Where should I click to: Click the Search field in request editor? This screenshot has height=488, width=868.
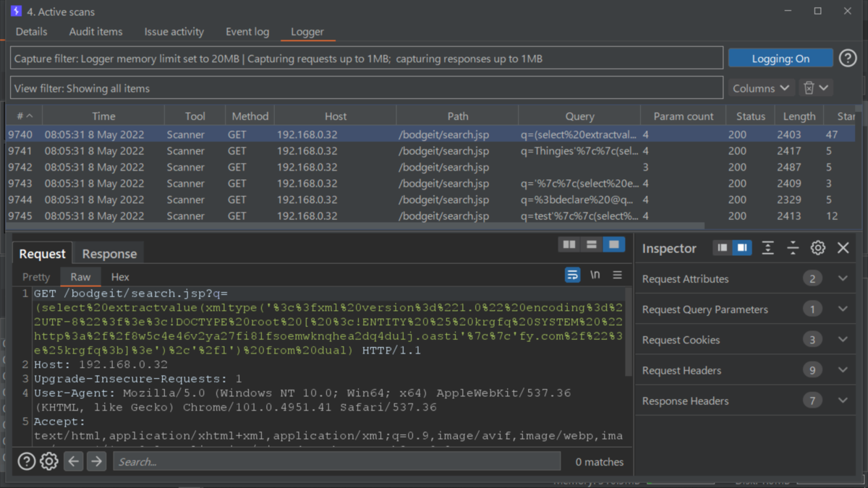pos(336,461)
